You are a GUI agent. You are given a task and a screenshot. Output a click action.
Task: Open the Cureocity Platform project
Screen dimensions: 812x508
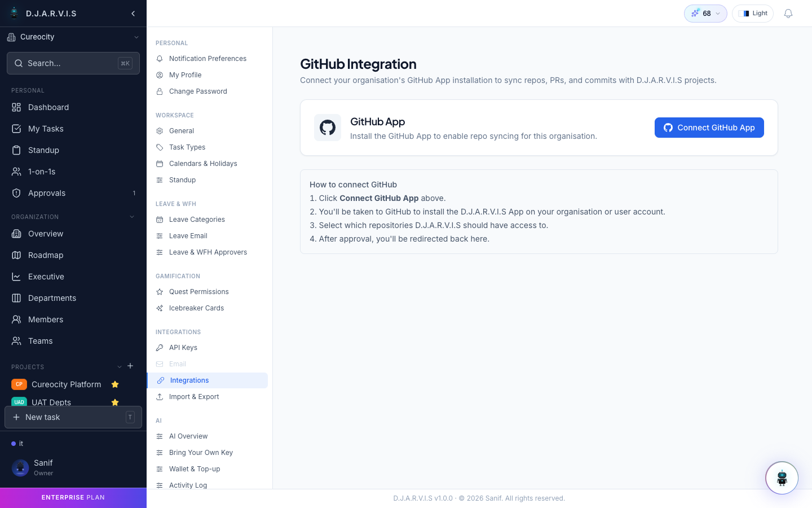pos(66,384)
